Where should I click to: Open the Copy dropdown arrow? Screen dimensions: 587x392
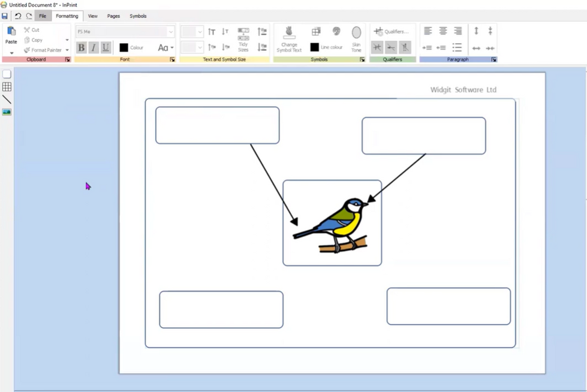tap(67, 40)
